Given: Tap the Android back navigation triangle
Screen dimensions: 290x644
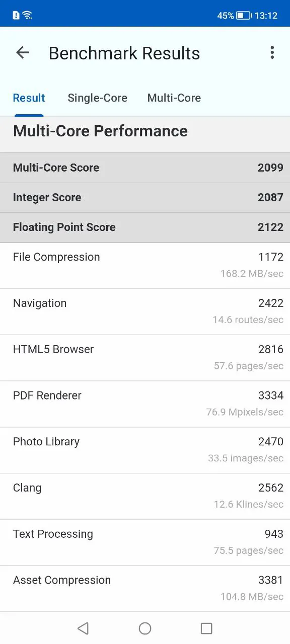Looking at the screenshot, I should point(83,628).
